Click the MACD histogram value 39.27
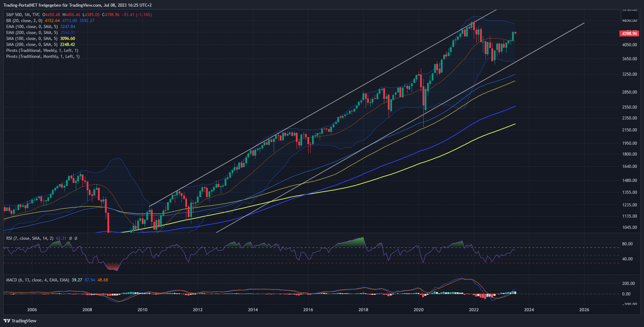This screenshot has height=327, width=644. pyautogui.click(x=77, y=280)
